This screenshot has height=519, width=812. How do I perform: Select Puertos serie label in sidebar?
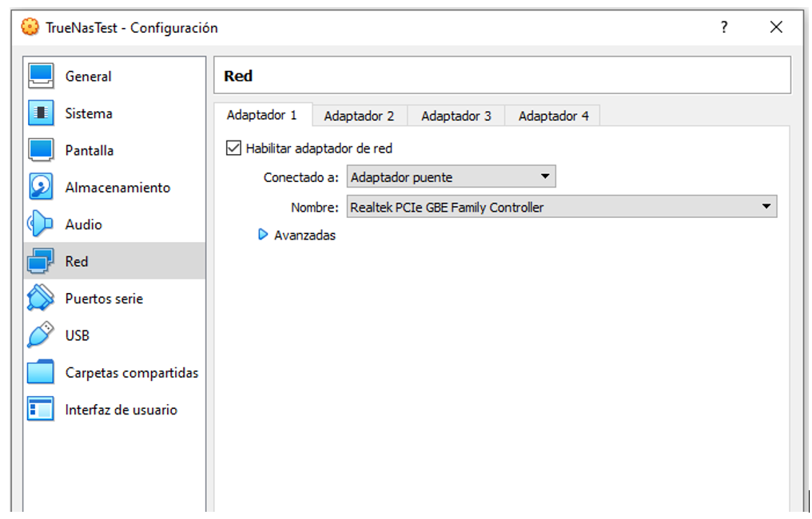tap(104, 299)
